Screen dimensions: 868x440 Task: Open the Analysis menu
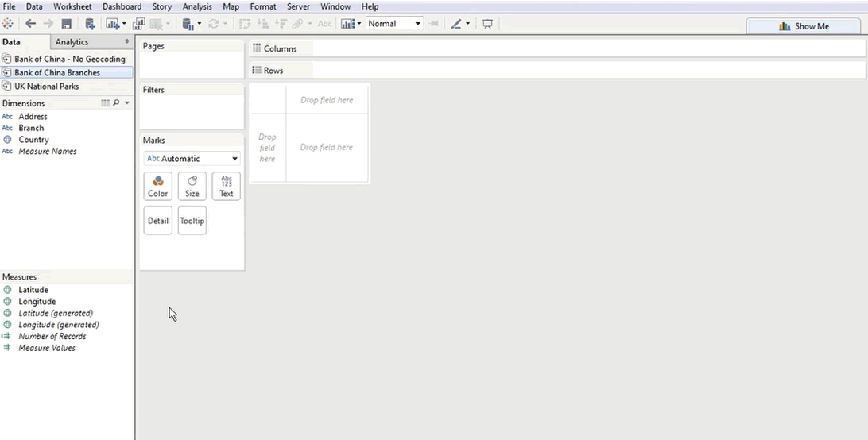point(197,6)
